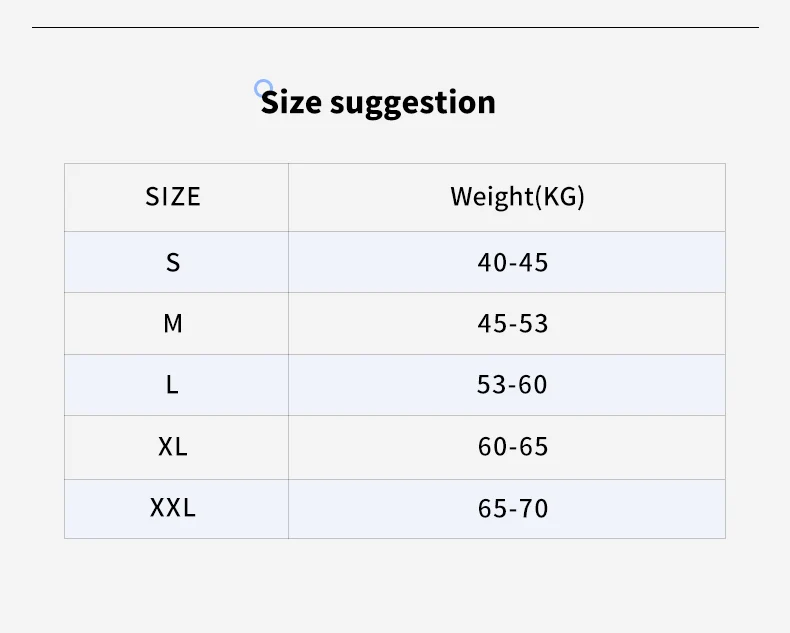Select the L size cell
Image resolution: width=790 pixels, height=633 pixels.
[x=172, y=385]
